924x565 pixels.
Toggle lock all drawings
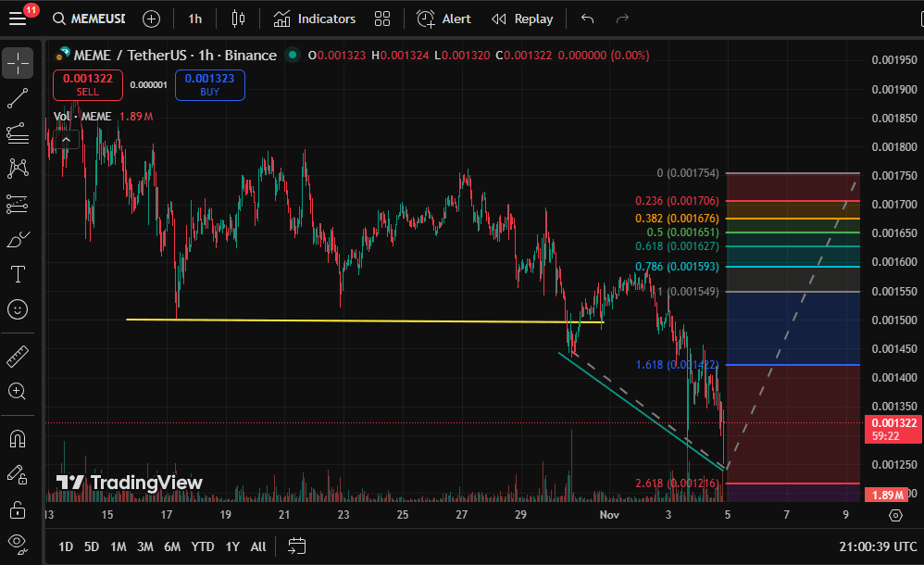[x=18, y=508]
